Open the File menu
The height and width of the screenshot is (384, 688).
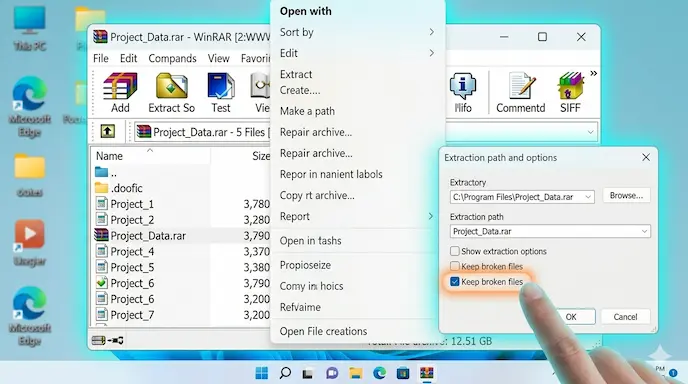[100, 58]
